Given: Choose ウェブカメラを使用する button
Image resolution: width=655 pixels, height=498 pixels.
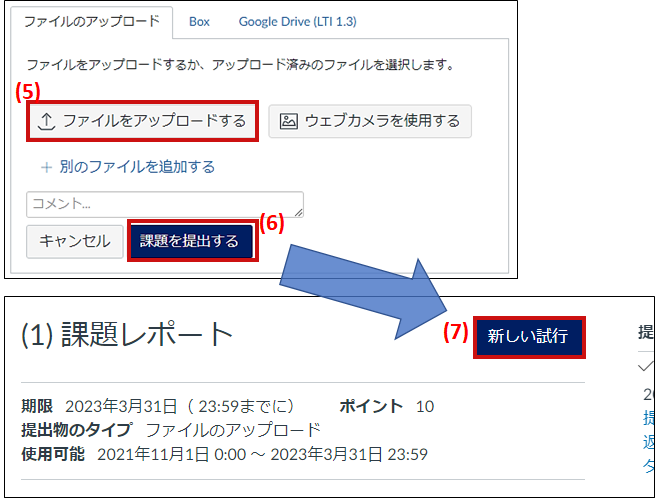Looking at the screenshot, I should click(x=370, y=121).
